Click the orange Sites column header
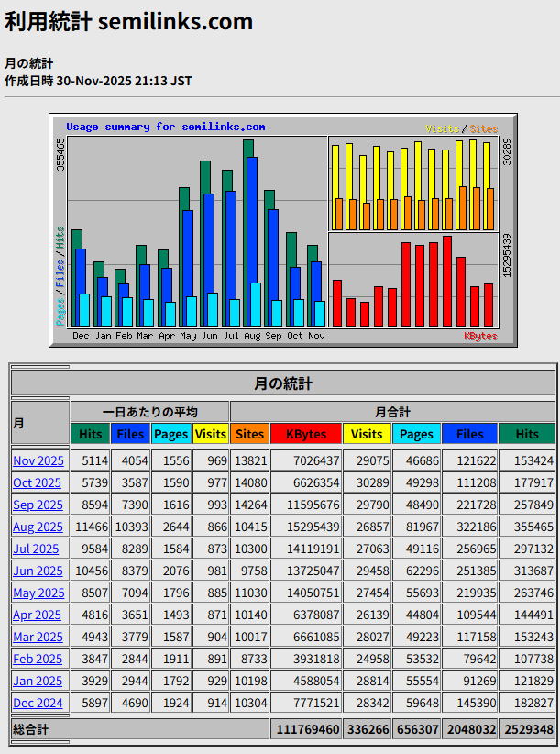560x754 pixels. click(x=249, y=434)
